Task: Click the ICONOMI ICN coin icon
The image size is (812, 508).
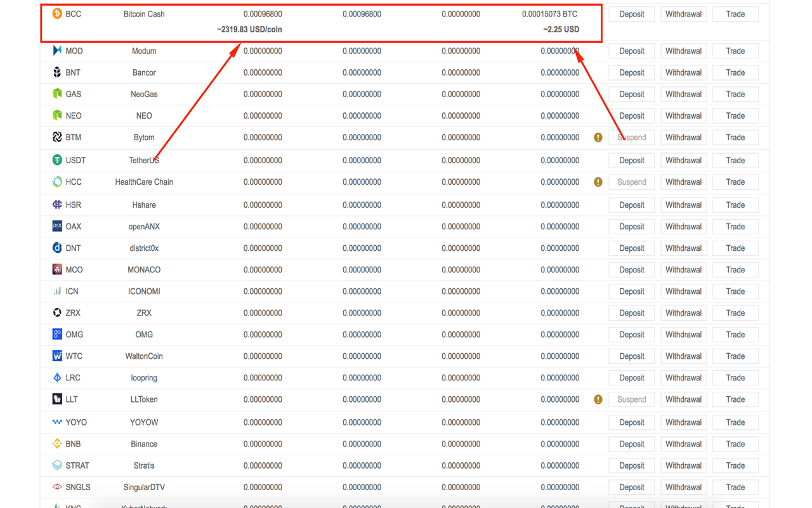Action: (x=57, y=291)
